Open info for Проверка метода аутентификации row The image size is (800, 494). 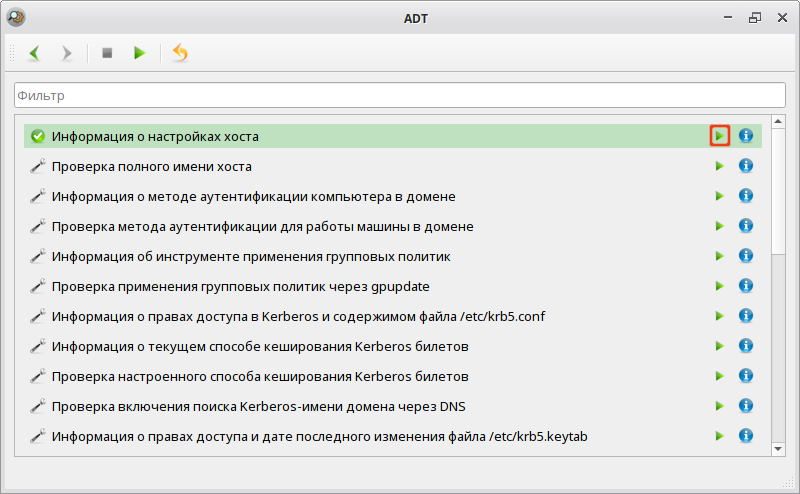click(x=746, y=226)
